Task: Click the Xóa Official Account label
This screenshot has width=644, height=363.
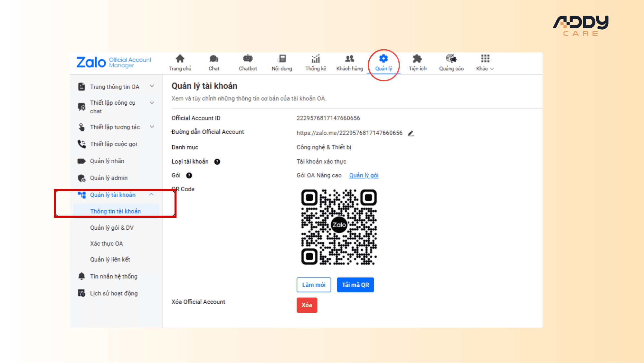Action: pos(198,302)
